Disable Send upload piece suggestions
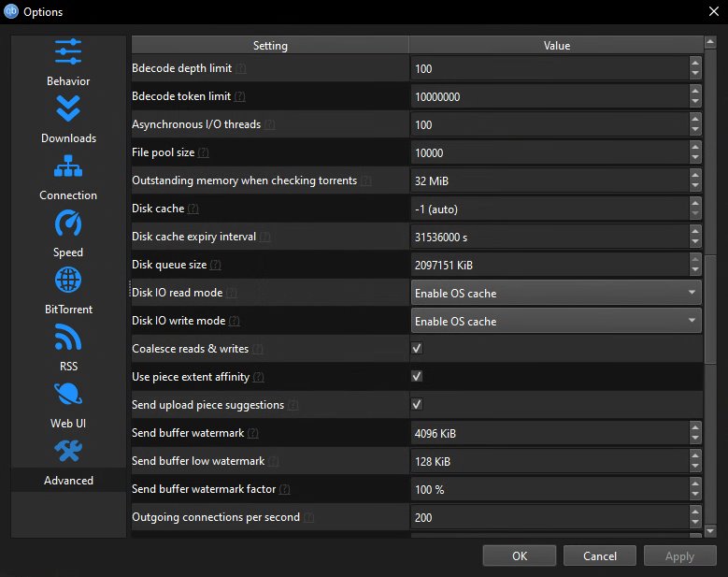The height and width of the screenshot is (577, 728). [x=417, y=405]
